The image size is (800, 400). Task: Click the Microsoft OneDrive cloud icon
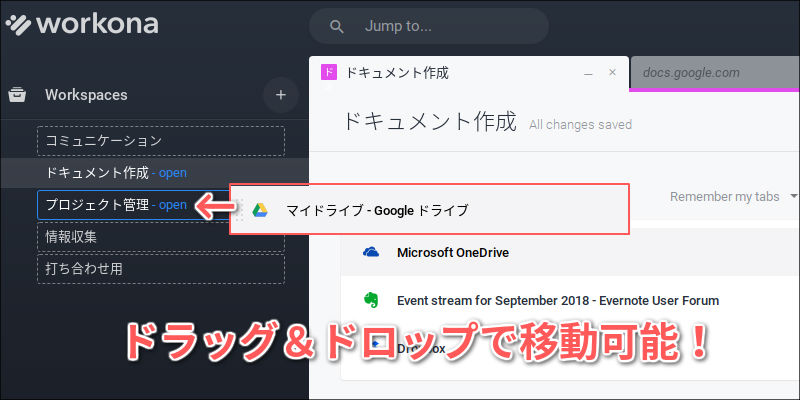click(371, 252)
